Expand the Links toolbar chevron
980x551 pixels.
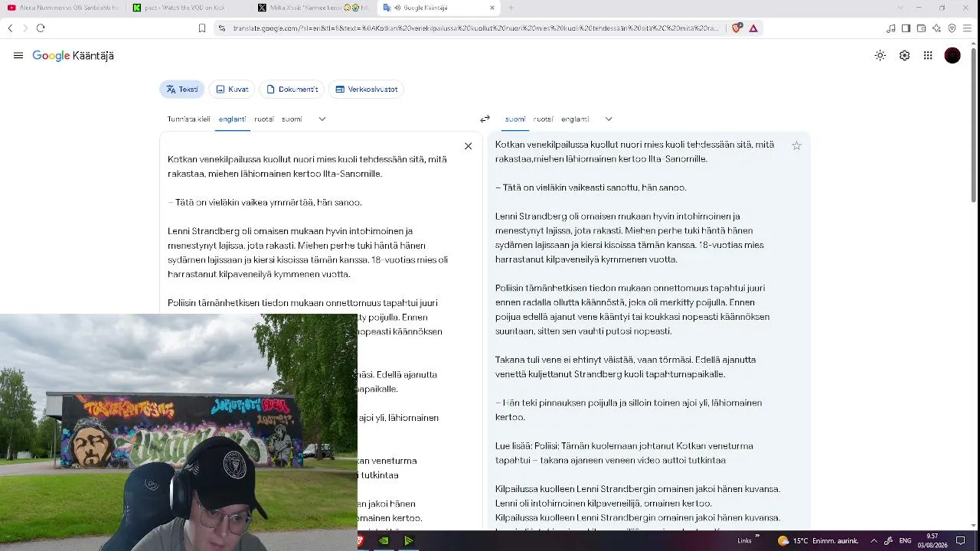(x=757, y=536)
